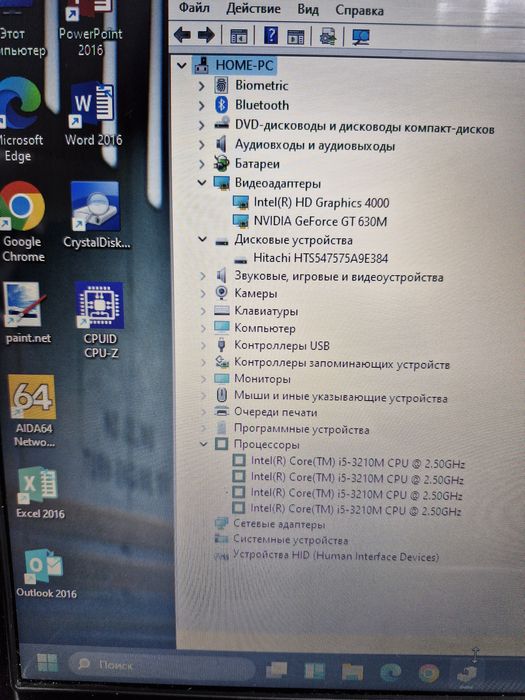Select Hitachi HTS547575A9E384 disk
Screen dimensions: 525x700
311,258
